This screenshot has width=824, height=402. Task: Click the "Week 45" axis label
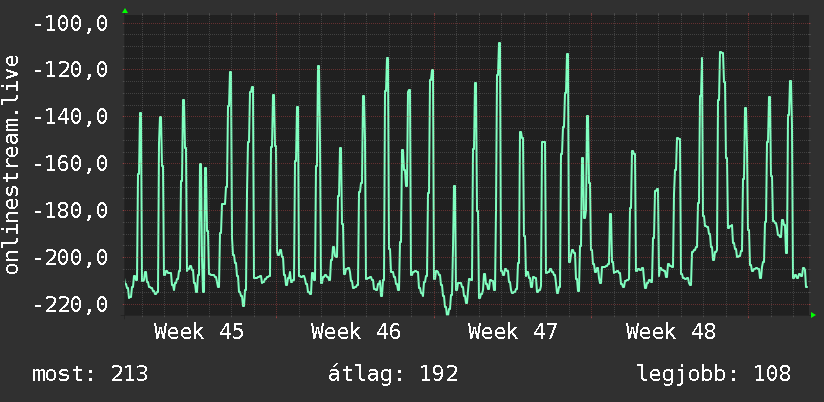[199, 332]
